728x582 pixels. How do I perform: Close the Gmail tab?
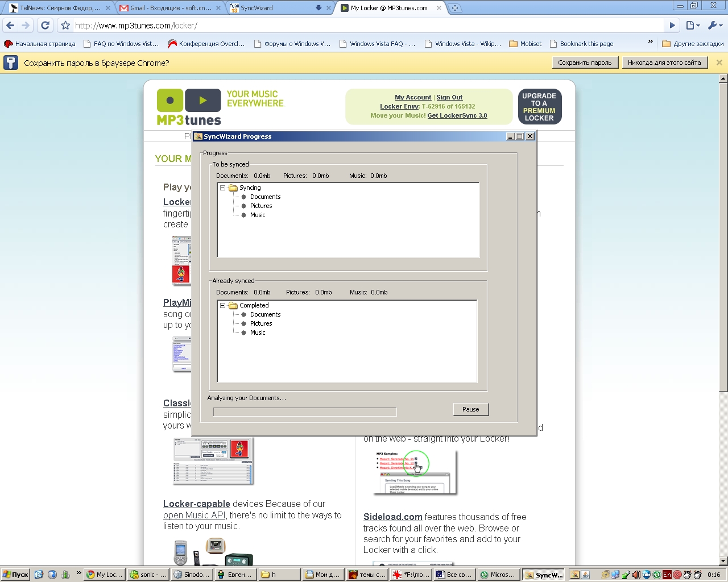click(x=218, y=8)
